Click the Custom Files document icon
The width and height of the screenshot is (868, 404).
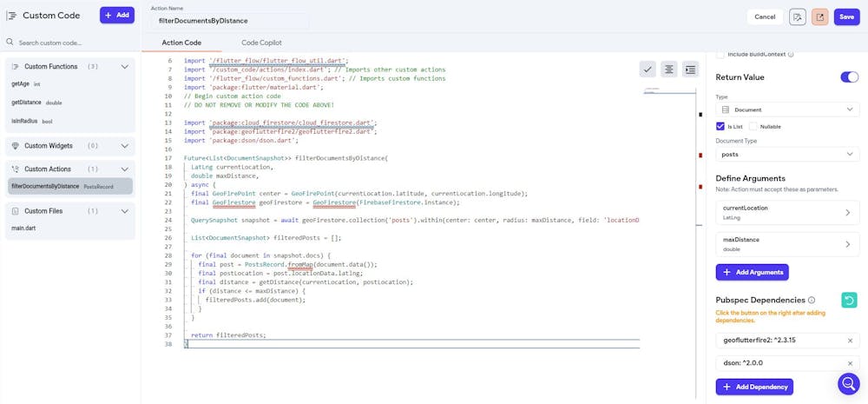point(15,211)
